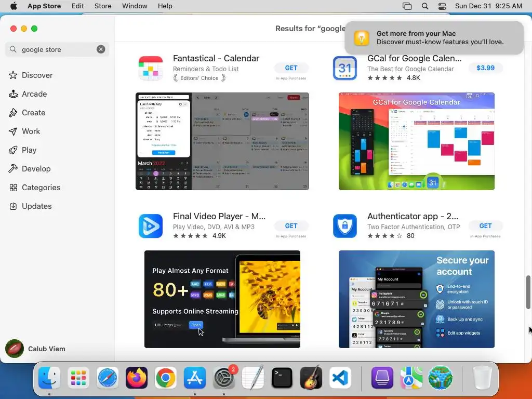Click the Secure your account screenshot
This screenshot has width=532, height=399.
point(416,299)
